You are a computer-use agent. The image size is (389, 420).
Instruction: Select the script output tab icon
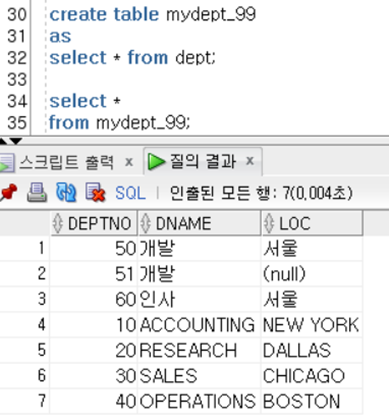click(7, 163)
